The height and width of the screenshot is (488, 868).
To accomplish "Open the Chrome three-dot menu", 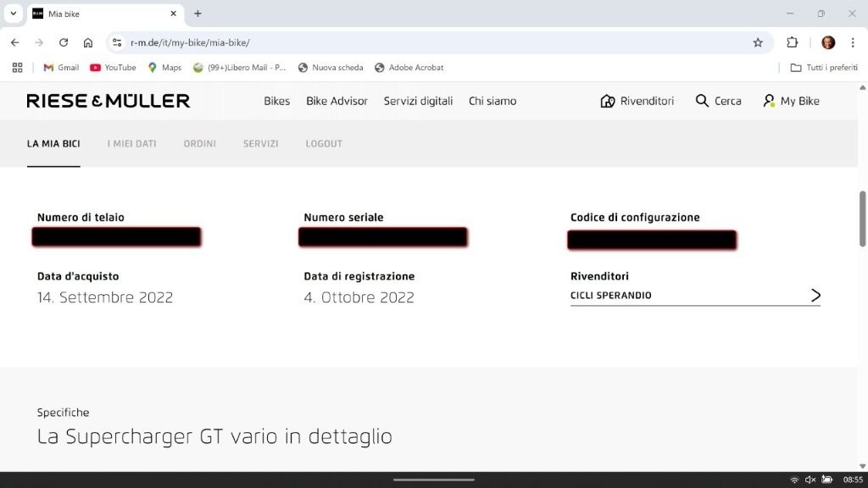I will coord(853,42).
